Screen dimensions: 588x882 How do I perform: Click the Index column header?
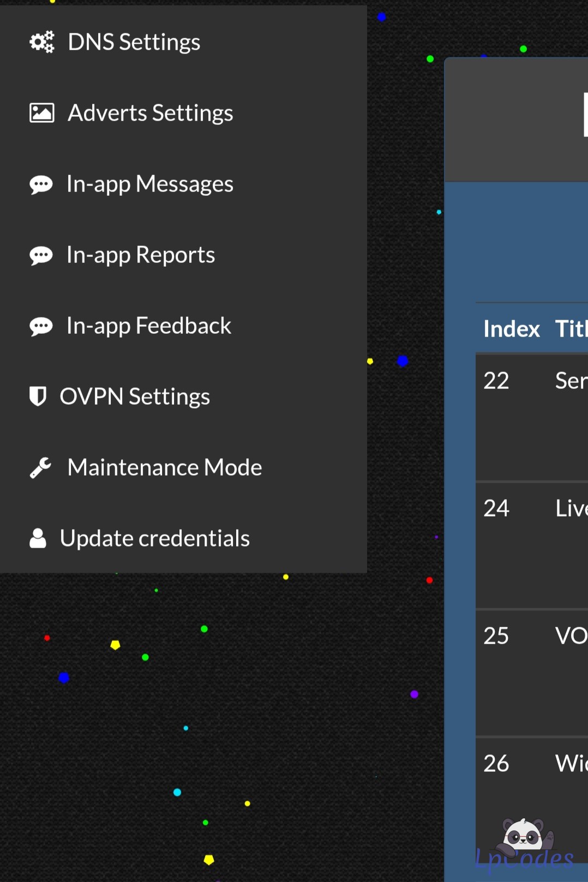[512, 329]
